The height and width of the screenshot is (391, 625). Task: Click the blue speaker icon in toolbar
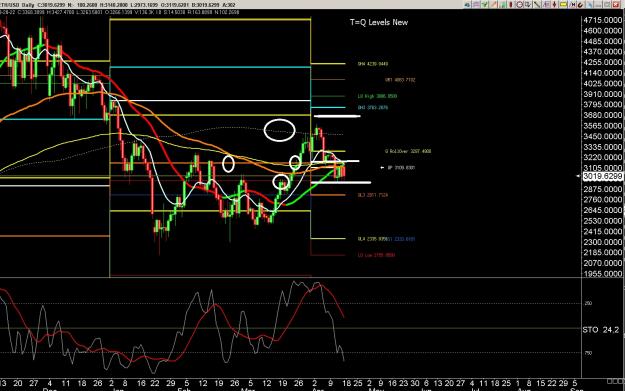point(467,5)
